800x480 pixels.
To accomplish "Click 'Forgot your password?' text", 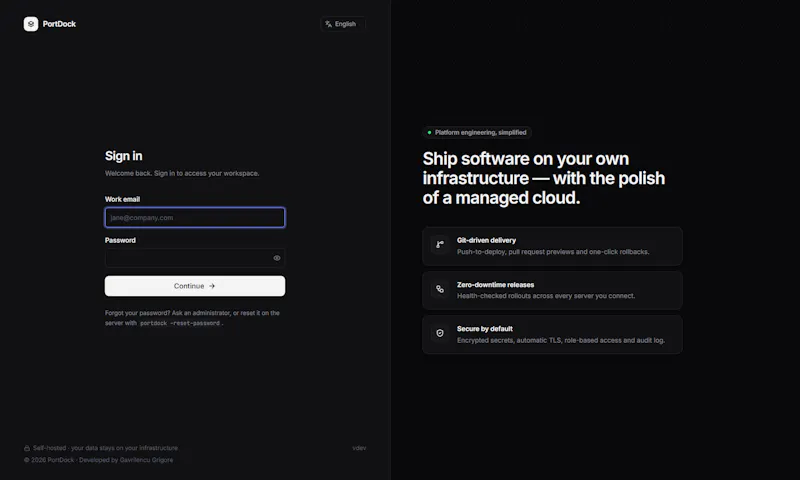I will [x=138, y=313].
